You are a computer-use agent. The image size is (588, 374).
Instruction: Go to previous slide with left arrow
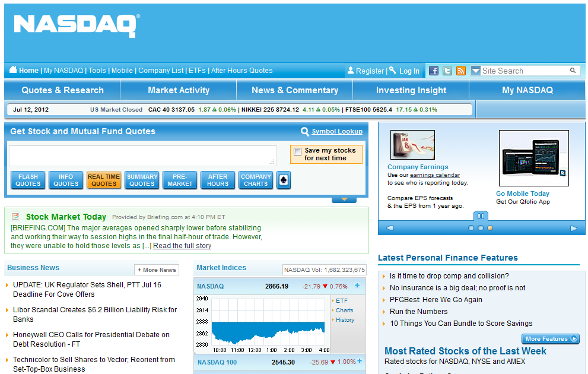390,228
